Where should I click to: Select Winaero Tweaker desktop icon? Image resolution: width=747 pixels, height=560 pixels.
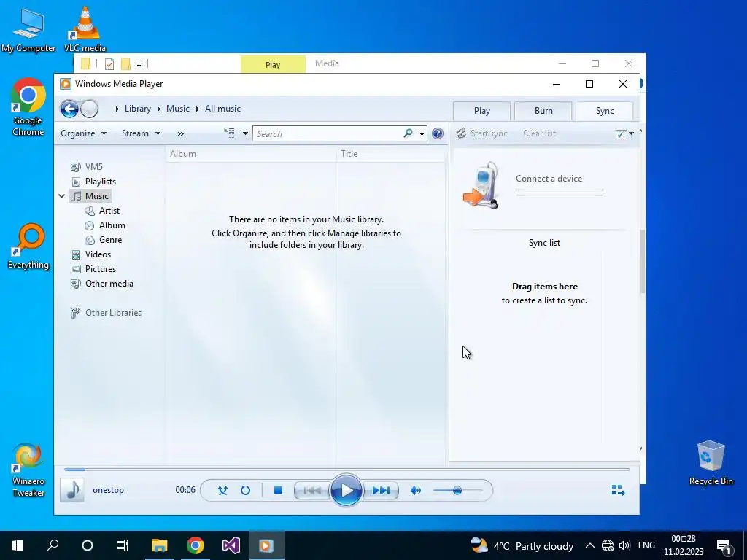point(28,470)
